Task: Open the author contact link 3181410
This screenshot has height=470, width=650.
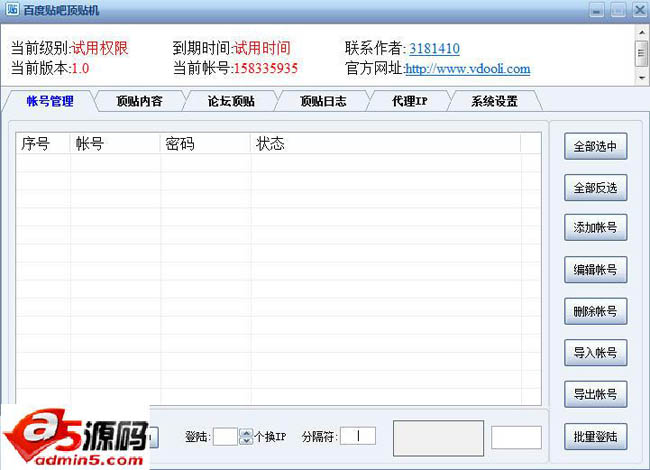Action: [434, 48]
